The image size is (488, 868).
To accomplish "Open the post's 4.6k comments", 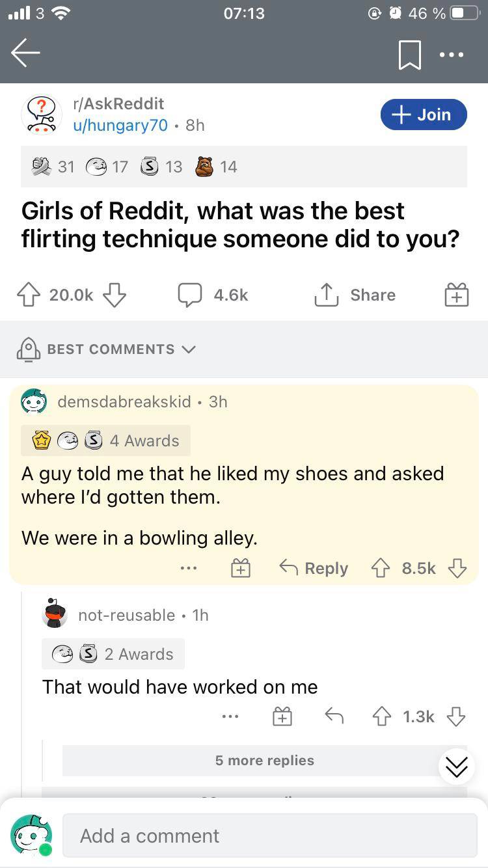I will 213,295.
